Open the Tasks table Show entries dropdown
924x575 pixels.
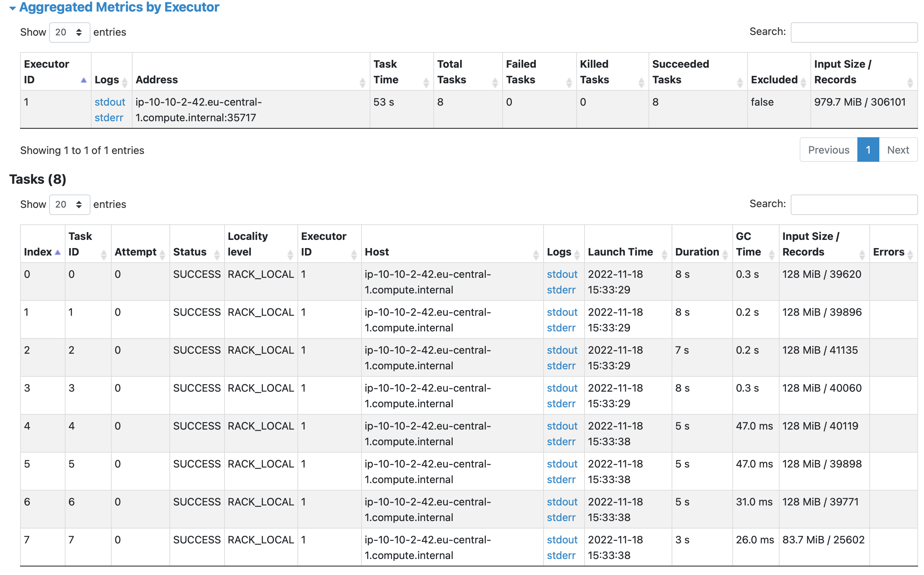69,205
